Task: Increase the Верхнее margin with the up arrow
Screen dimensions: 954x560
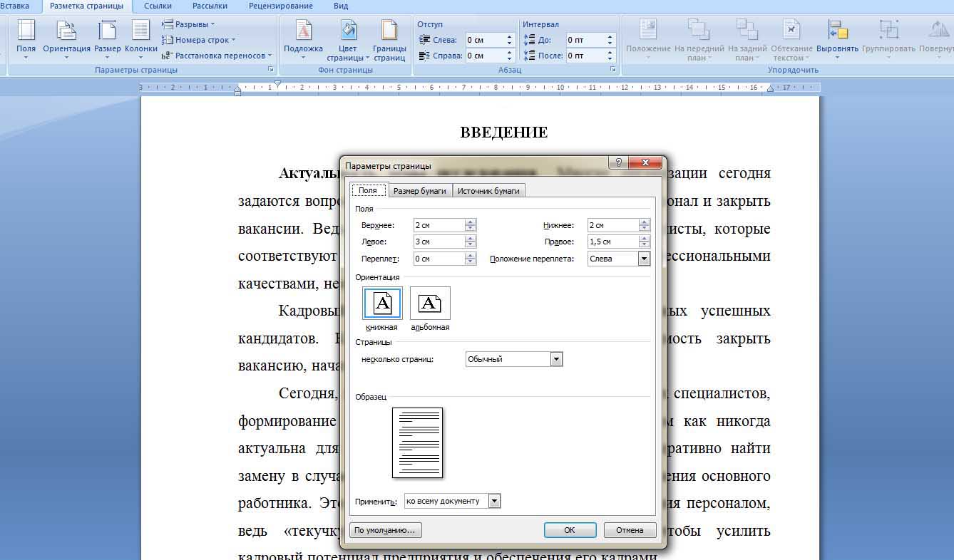Action: (x=470, y=222)
